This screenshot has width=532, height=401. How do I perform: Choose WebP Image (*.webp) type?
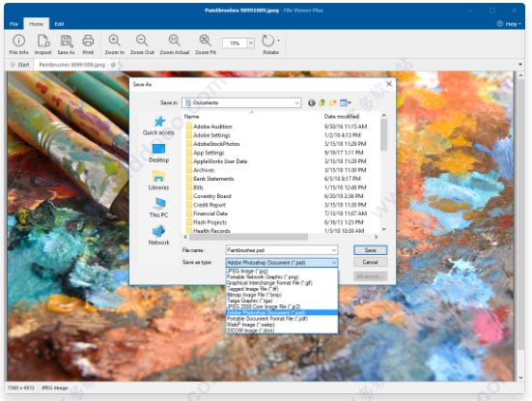[282, 325]
